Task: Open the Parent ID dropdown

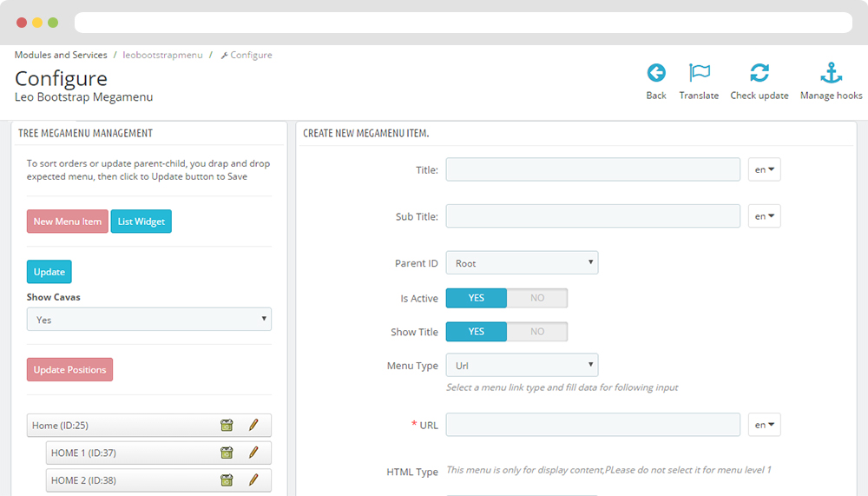Action: (522, 262)
